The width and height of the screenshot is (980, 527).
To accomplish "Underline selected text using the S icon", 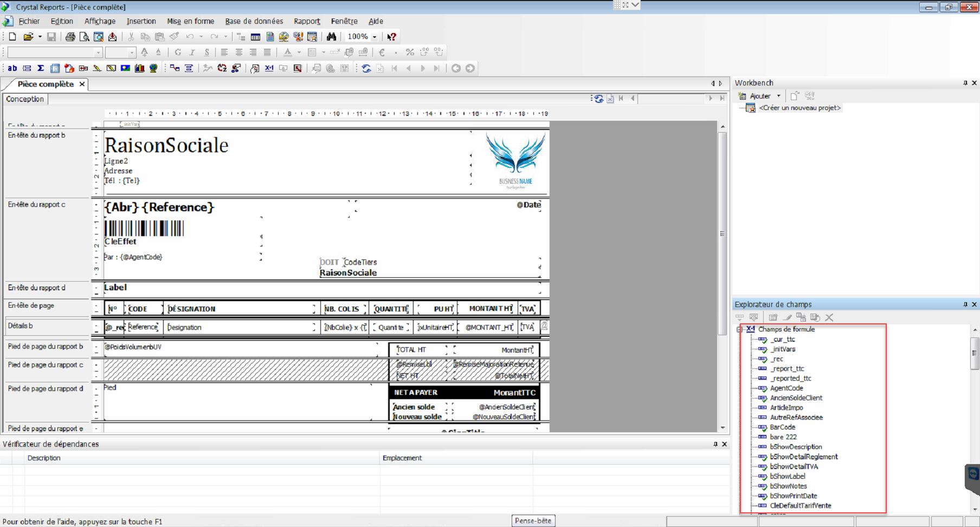I will coord(207,52).
